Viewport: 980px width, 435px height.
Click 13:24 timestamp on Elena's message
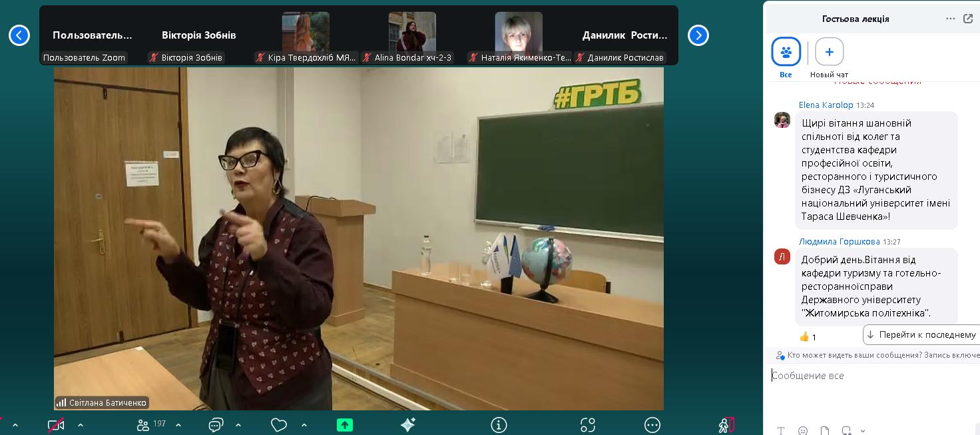tap(865, 105)
